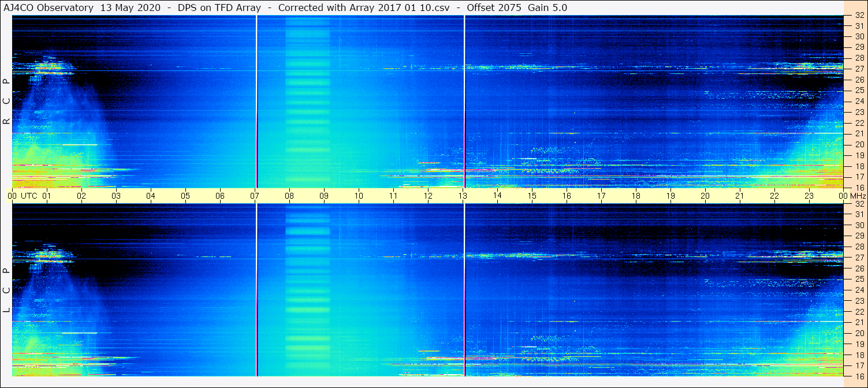Click the 16 MHz label on lower frequency scale
The height and width of the screenshot is (388, 868).
click(859, 376)
